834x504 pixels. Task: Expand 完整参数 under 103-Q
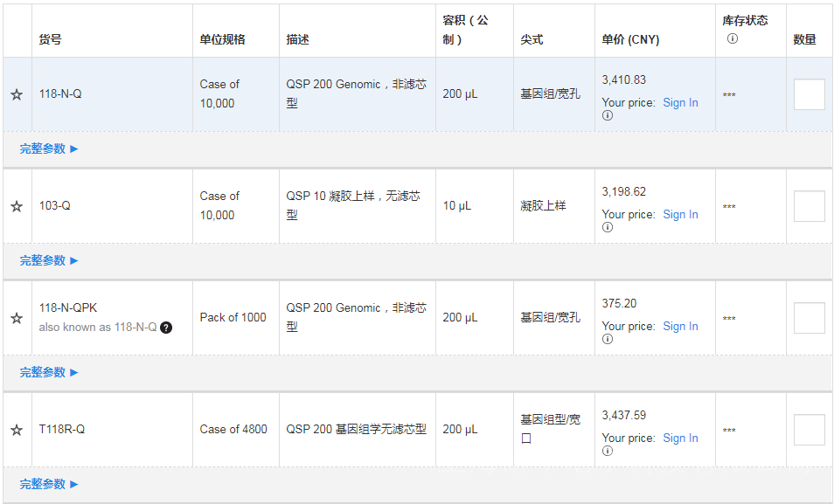click(49, 260)
